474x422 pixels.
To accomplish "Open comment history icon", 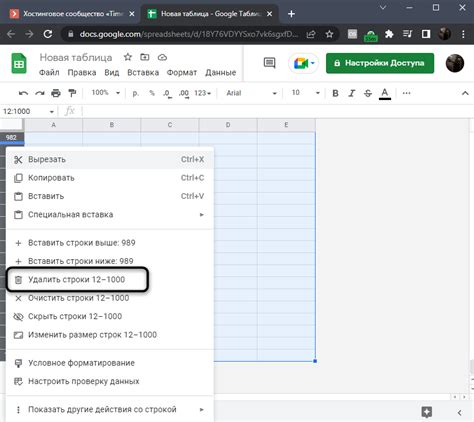I will click(x=269, y=63).
